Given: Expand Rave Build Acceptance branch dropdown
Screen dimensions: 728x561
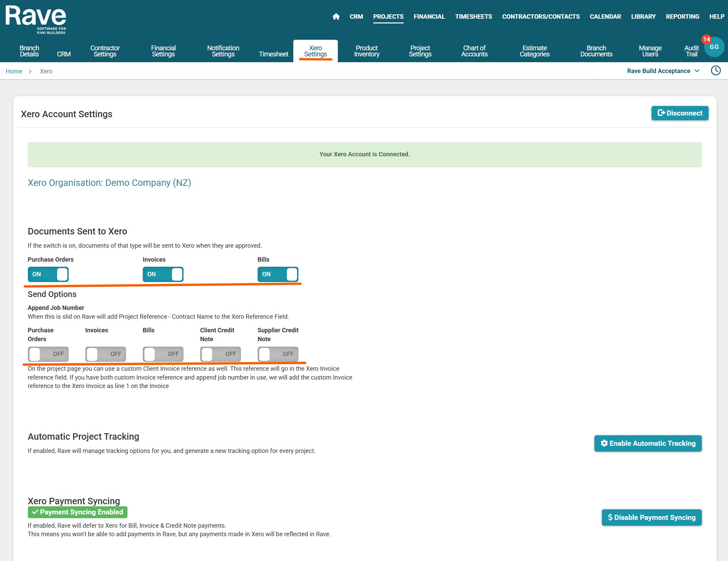Looking at the screenshot, I should [663, 71].
